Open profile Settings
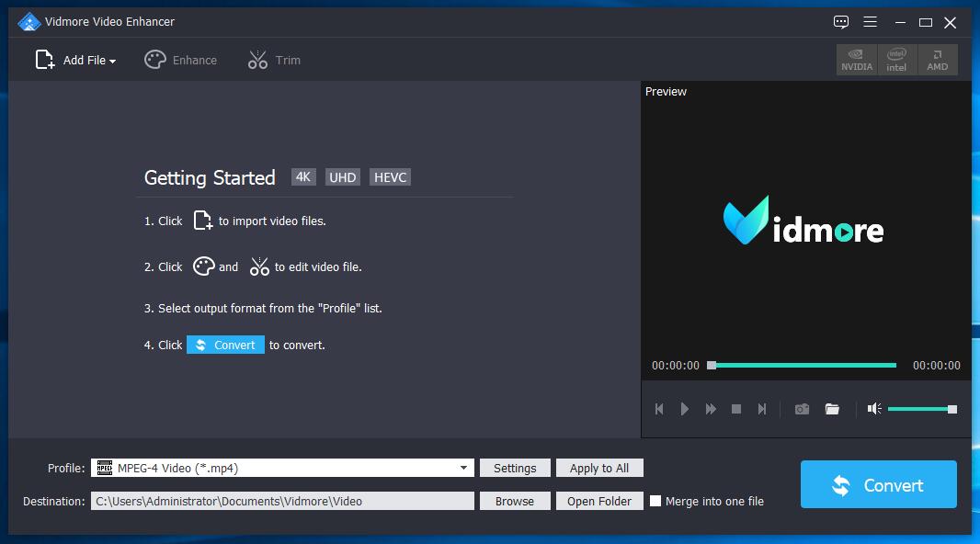Viewport: 980px width, 544px height. 515,468
